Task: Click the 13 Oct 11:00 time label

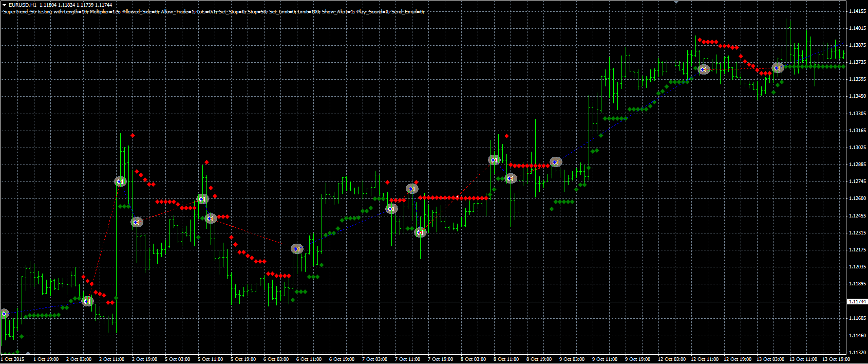Action: [804, 359]
